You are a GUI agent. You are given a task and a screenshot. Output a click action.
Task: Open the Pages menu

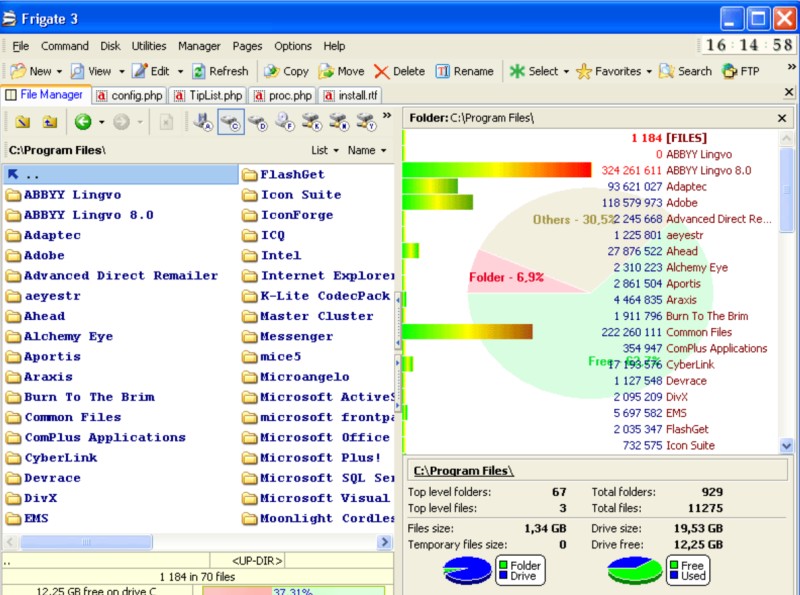[247, 46]
